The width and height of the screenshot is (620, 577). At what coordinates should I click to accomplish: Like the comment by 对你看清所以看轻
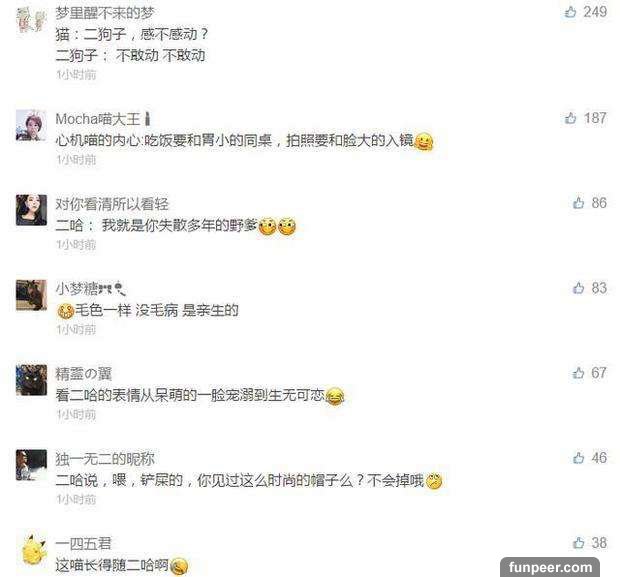point(578,203)
